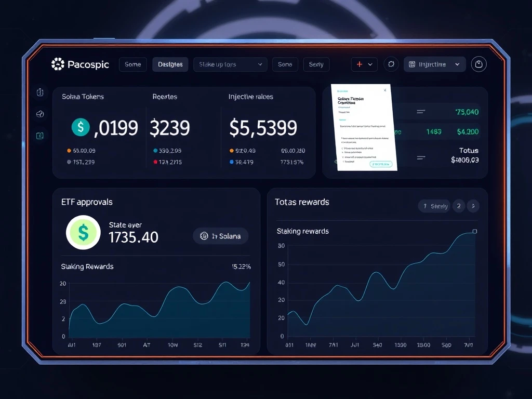The height and width of the screenshot is (399, 532).
Task: Switch to the Desigies tab
Action: pos(170,64)
